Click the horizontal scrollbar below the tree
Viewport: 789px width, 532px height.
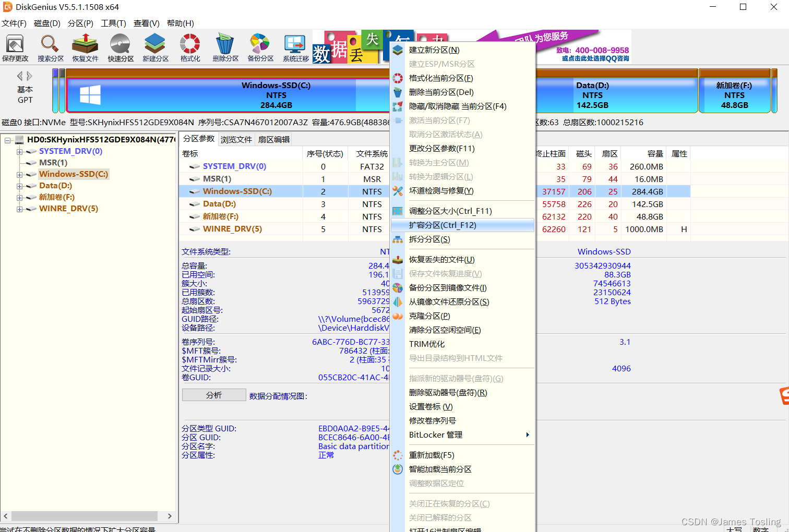[86, 516]
